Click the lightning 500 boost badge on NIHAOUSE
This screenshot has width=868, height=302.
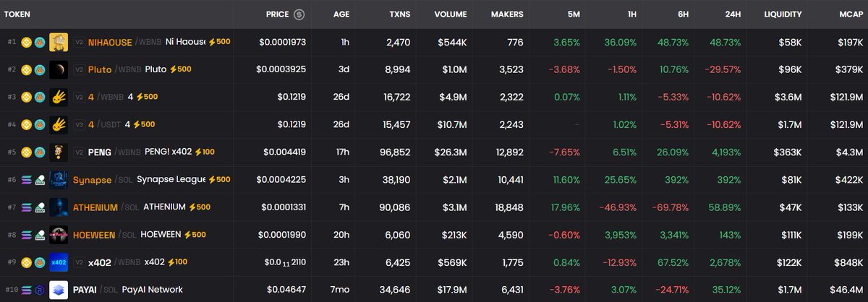pyautogui.click(x=219, y=42)
